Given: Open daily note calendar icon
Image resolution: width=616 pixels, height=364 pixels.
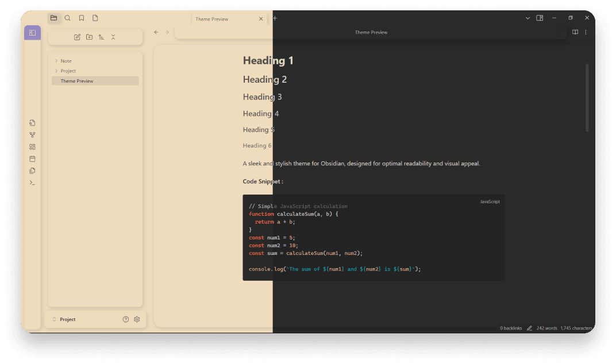Looking at the screenshot, I should point(32,158).
